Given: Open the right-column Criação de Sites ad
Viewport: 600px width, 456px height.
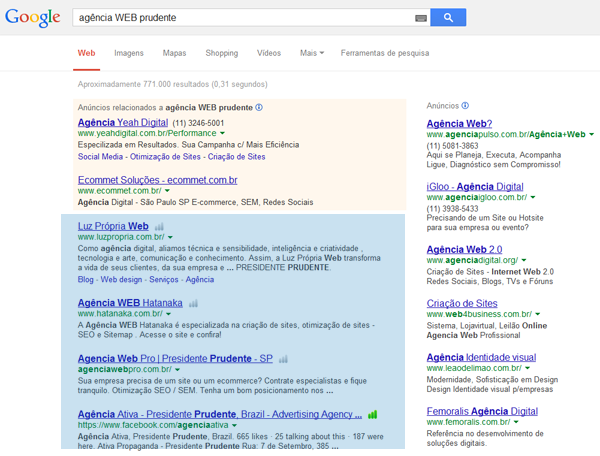Looking at the screenshot, I should tap(462, 303).
